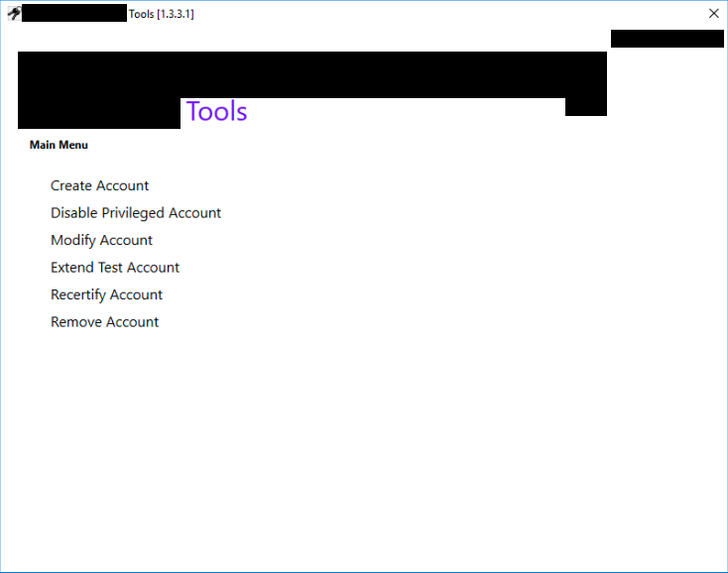The height and width of the screenshot is (573, 728).
Task: Click the word Recertify in the main menu
Action: (78, 294)
